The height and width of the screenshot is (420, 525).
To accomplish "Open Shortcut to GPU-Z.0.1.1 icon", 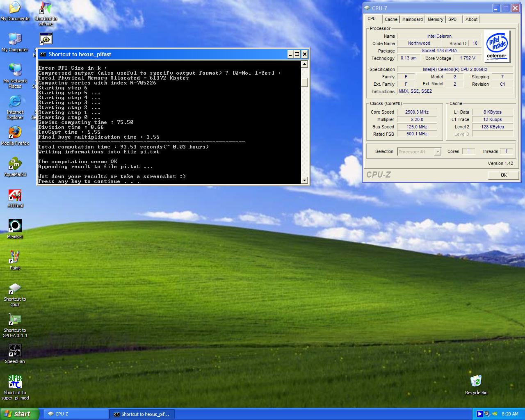I will click(x=15, y=326).
